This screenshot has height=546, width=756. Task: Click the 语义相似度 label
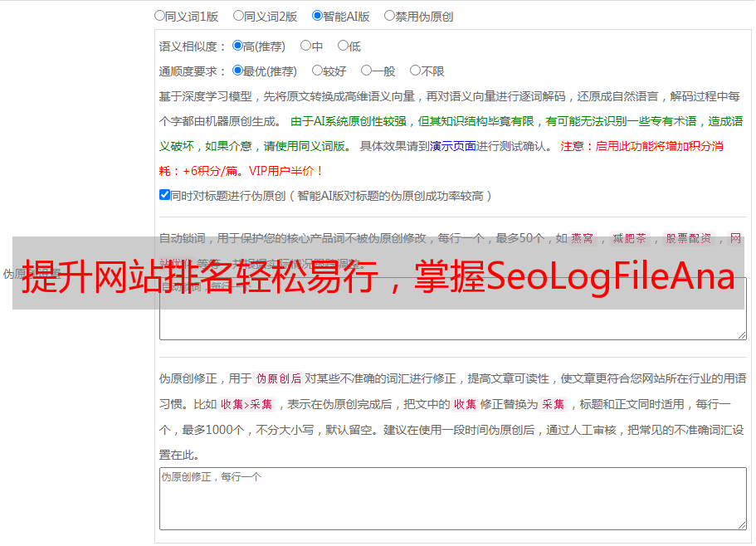click(193, 46)
